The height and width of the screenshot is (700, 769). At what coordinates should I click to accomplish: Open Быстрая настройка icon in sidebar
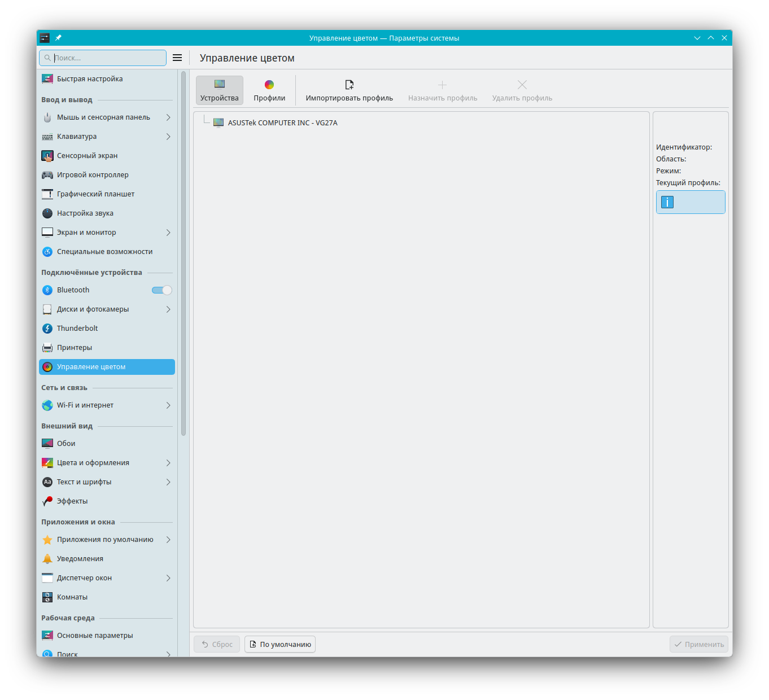click(47, 79)
